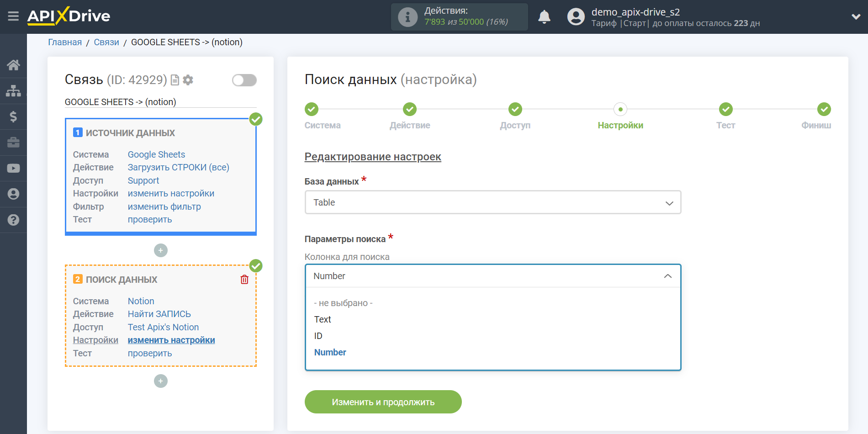Screen dimensions: 868x434
Task: Open the База данных Table dropdown
Action: click(x=493, y=202)
